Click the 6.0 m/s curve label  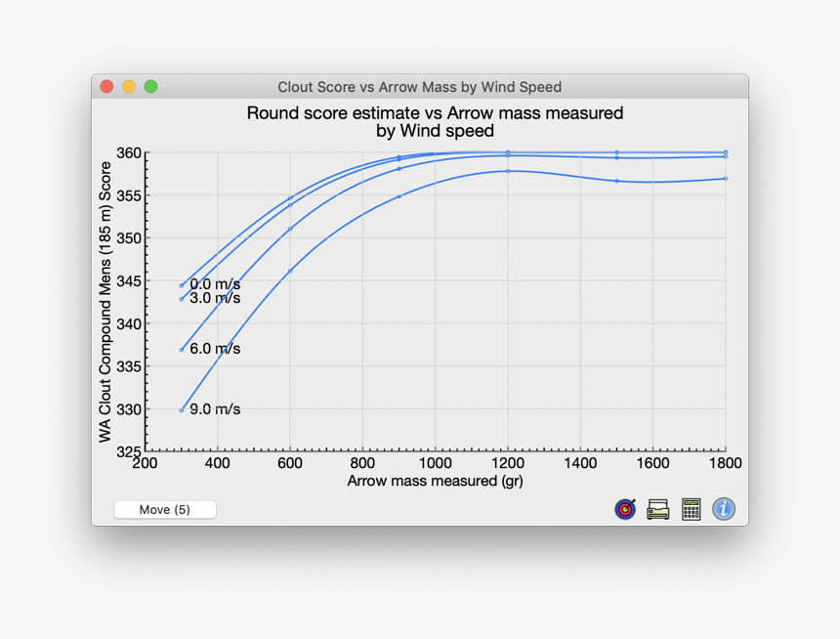[216, 348]
